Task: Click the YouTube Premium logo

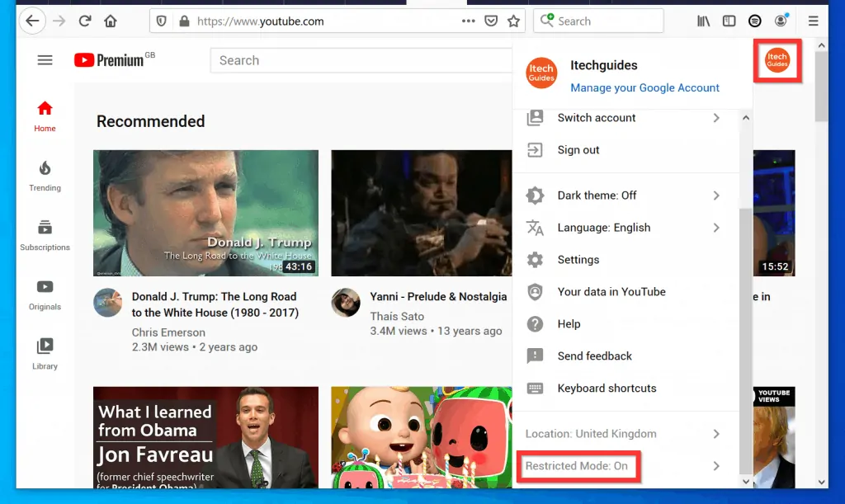Action: [x=114, y=59]
